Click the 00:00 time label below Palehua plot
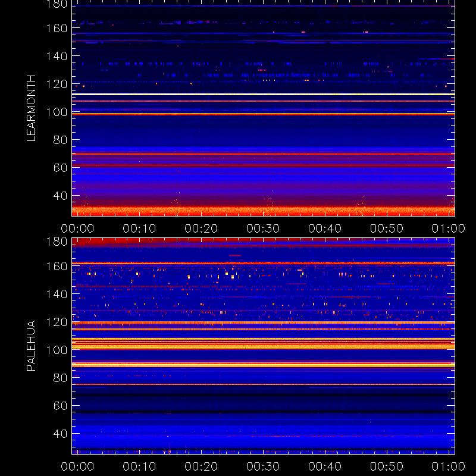The width and height of the screenshot is (476, 476). coord(77,466)
